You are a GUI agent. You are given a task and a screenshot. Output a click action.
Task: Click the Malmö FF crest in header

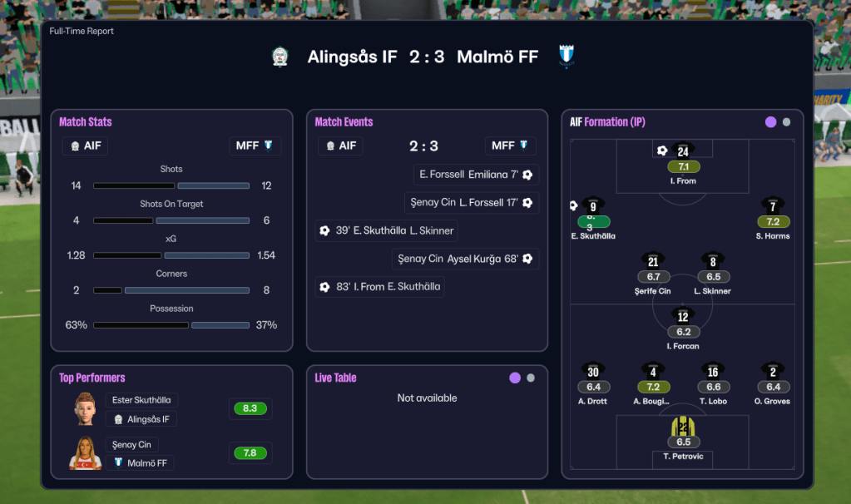pyautogui.click(x=567, y=57)
